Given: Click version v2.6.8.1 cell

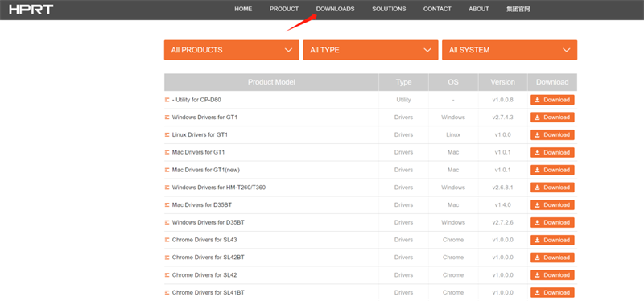Looking at the screenshot, I should (x=502, y=188).
